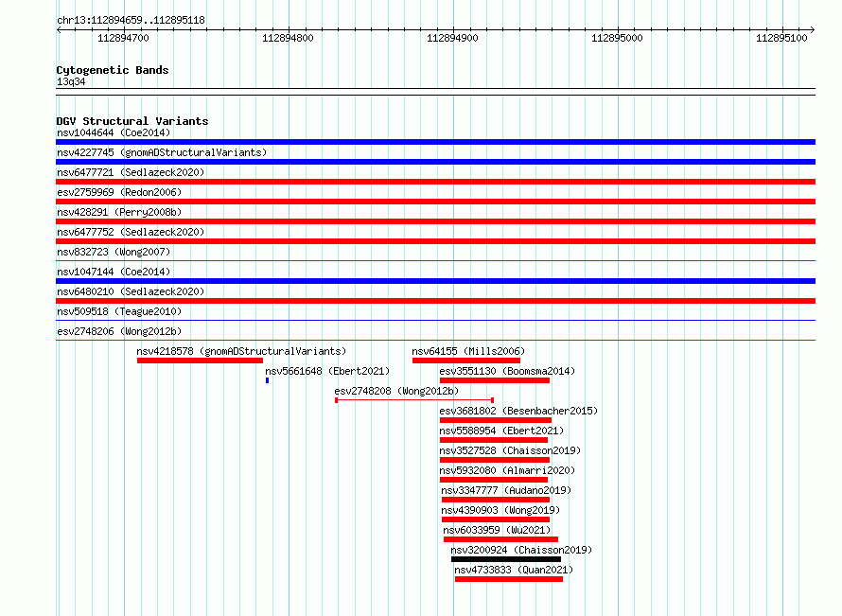This screenshot has width=842, height=616.
Task: Open the nsv3347777 (Audano2019) label
Action: pos(506,490)
